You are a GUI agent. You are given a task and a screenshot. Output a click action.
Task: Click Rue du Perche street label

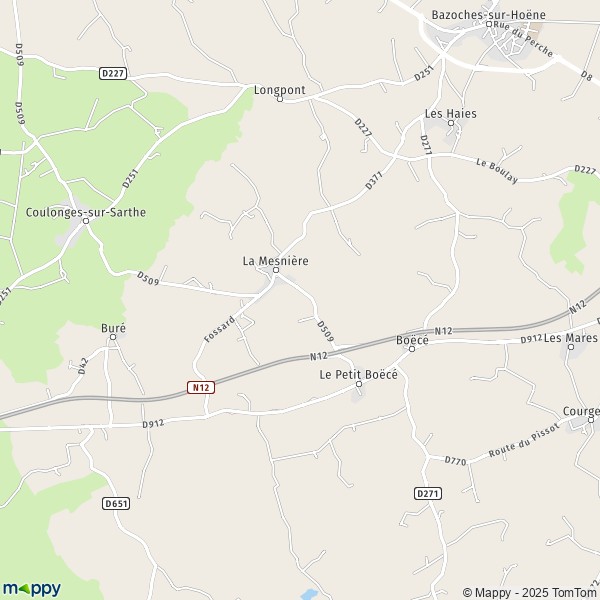click(523, 39)
